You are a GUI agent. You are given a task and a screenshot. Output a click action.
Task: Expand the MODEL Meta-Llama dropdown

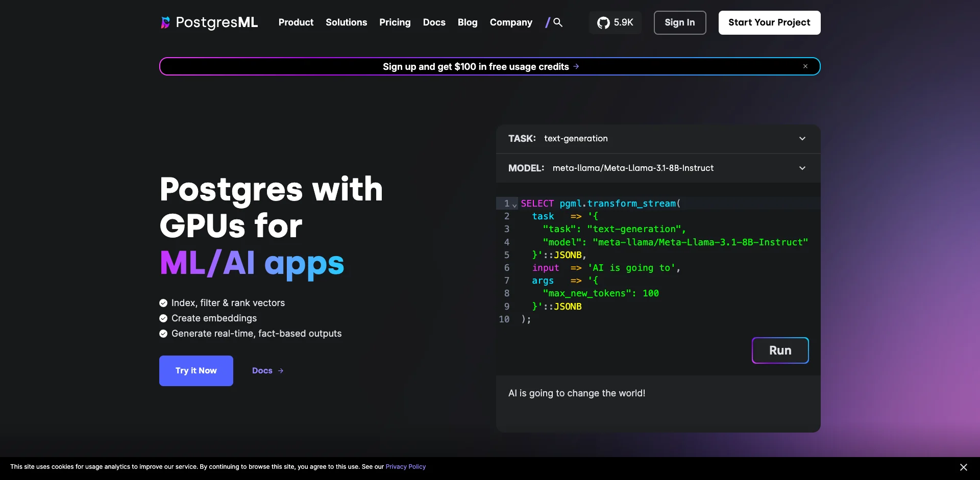(658, 168)
